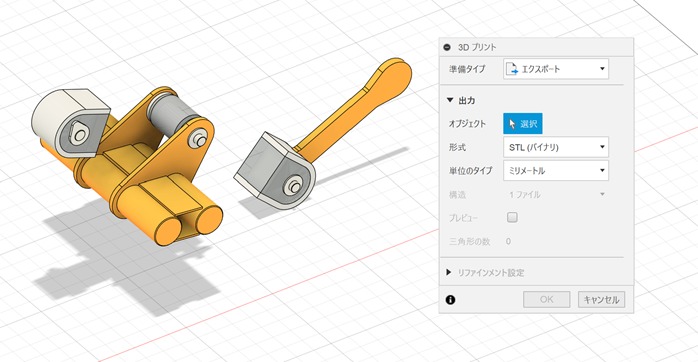Click the 選択 object selection button
The height and width of the screenshot is (362, 698).
pyautogui.click(x=523, y=124)
